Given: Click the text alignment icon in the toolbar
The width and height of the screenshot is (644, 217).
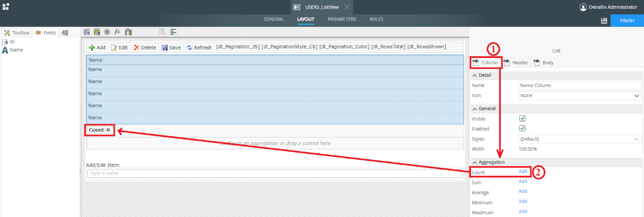Looking at the screenshot, I should point(173,32).
